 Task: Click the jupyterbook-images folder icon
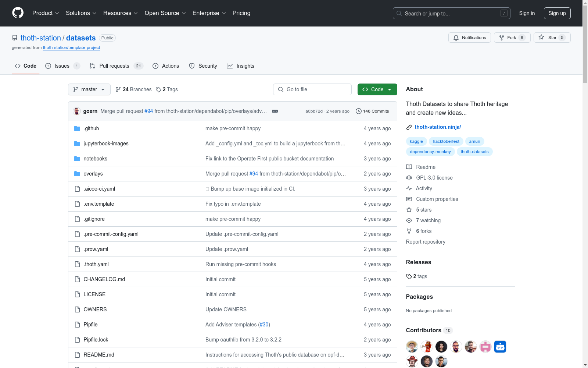tap(77, 144)
